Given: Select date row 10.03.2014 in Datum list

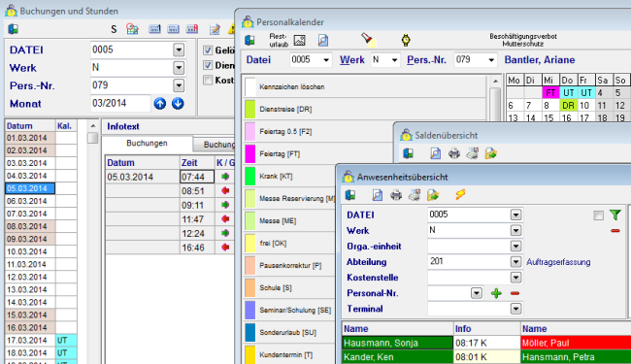Looking at the screenshot, I should 30,251.
